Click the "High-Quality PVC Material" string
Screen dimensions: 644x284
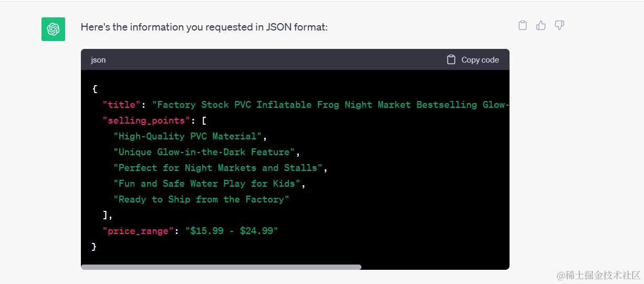coord(188,136)
